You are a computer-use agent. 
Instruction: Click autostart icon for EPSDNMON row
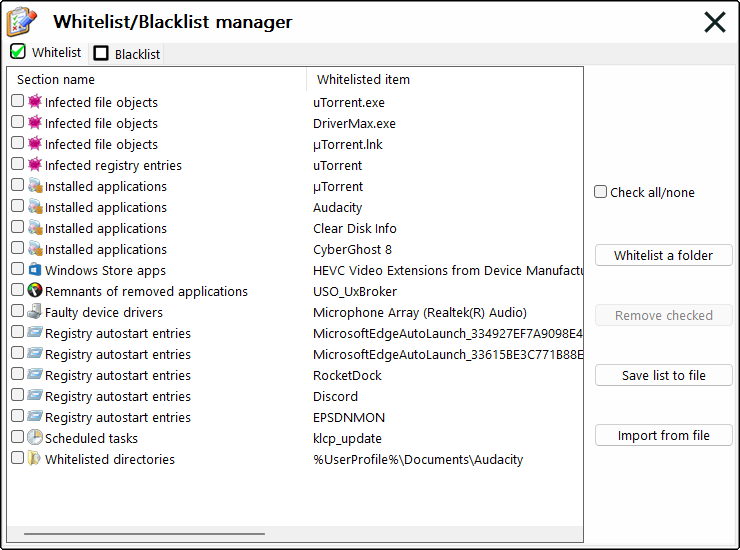click(34, 416)
